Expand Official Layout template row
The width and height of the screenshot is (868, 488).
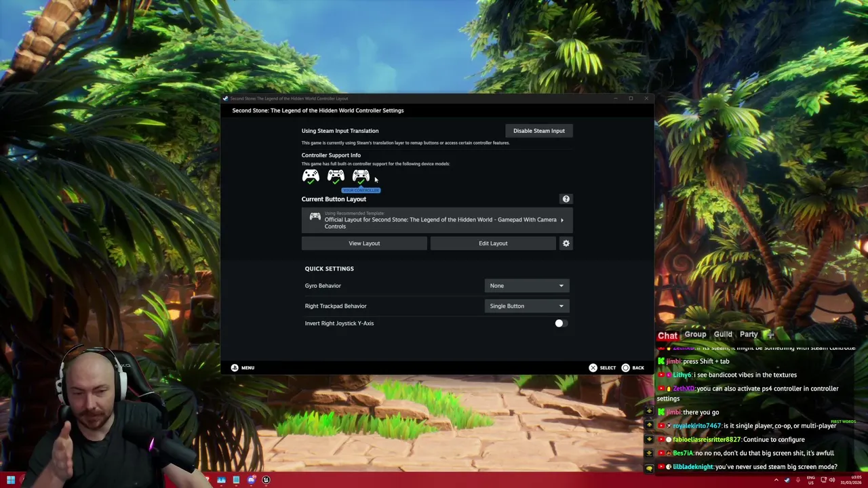click(437, 220)
